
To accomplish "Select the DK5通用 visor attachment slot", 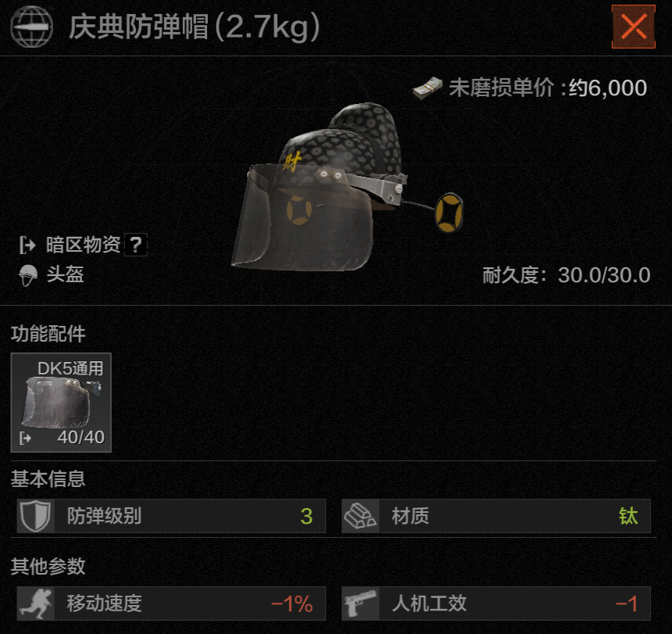I will click(61, 403).
